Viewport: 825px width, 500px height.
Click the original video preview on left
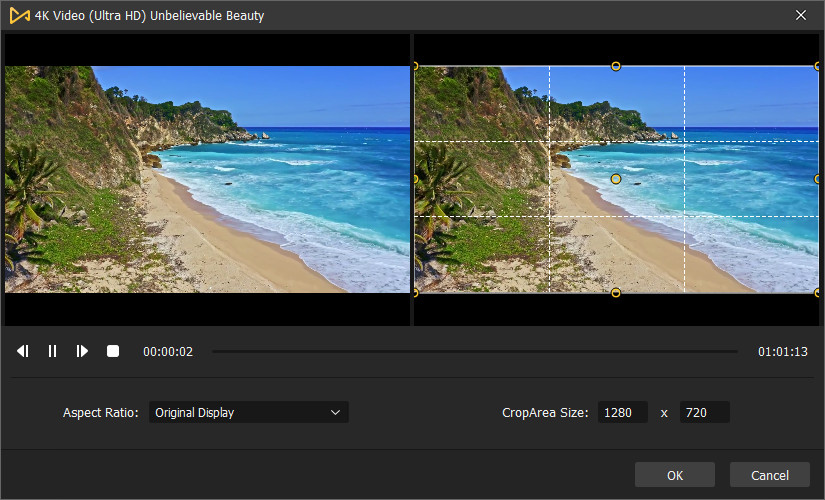(x=207, y=179)
